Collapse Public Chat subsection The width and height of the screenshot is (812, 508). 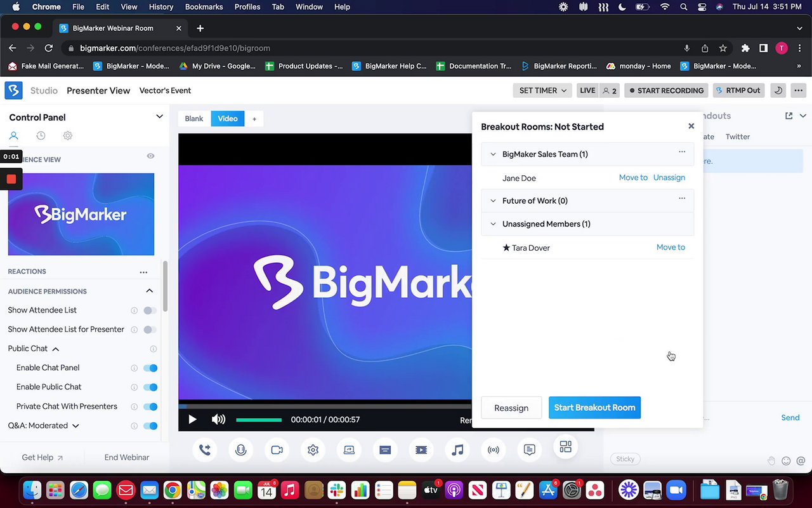(x=56, y=349)
